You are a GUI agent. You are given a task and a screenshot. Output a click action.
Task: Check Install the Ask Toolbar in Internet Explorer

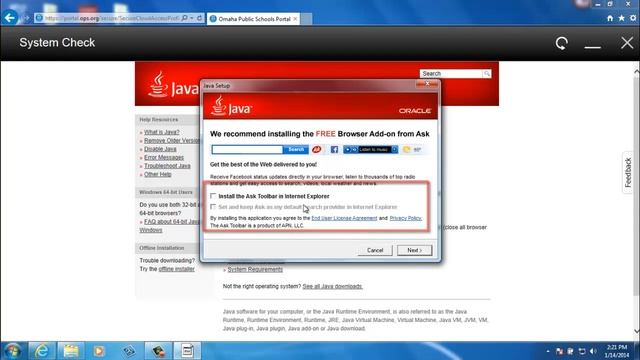[213, 196]
